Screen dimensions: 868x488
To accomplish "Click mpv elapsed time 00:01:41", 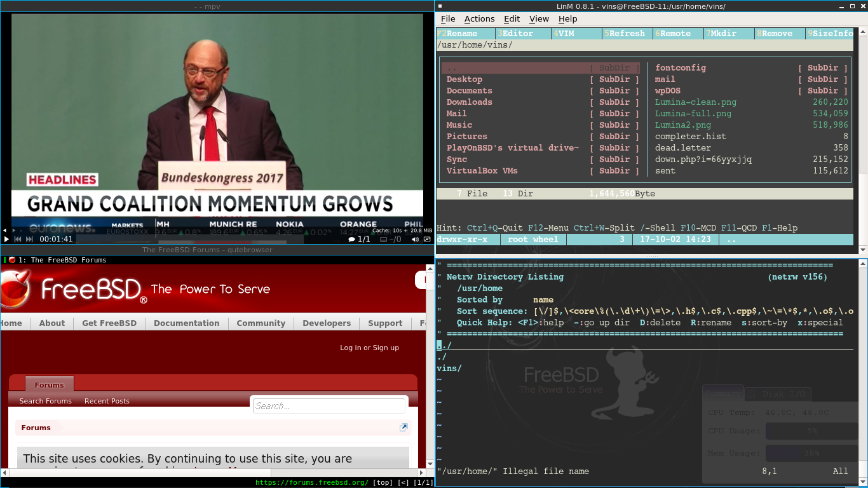I will (x=57, y=240).
